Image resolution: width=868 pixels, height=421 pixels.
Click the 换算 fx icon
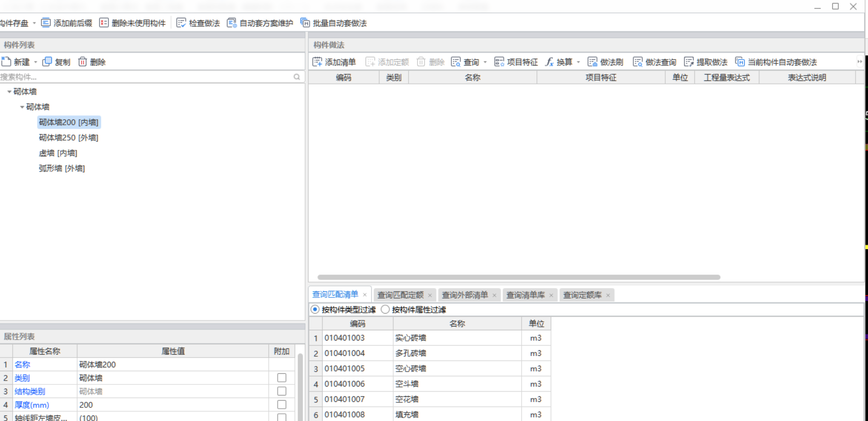tap(550, 62)
